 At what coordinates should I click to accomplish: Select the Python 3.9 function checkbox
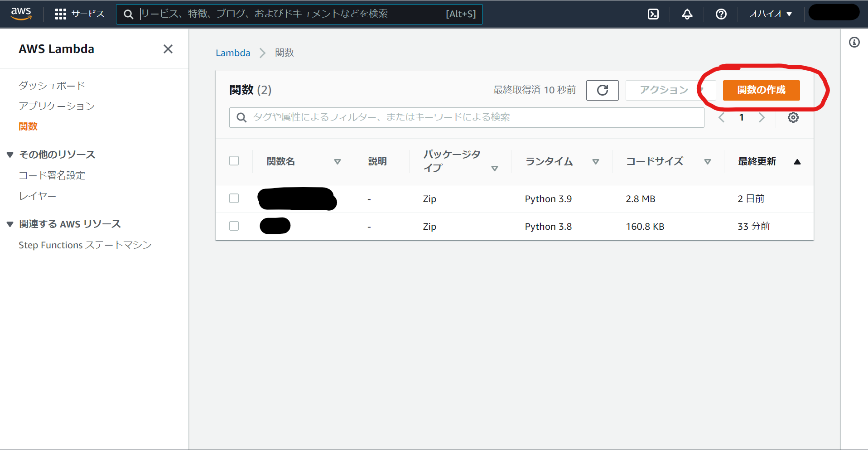tap(234, 198)
